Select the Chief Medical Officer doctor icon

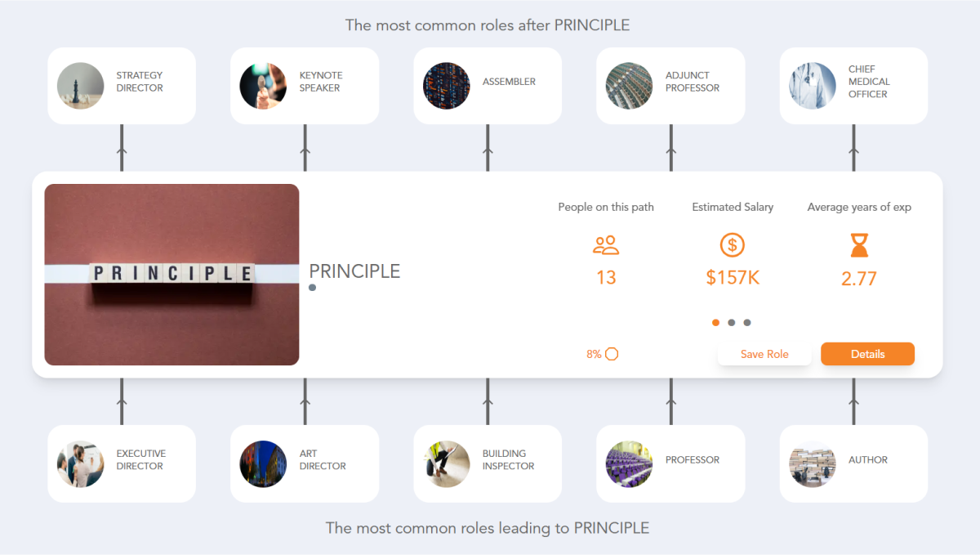coord(812,85)
